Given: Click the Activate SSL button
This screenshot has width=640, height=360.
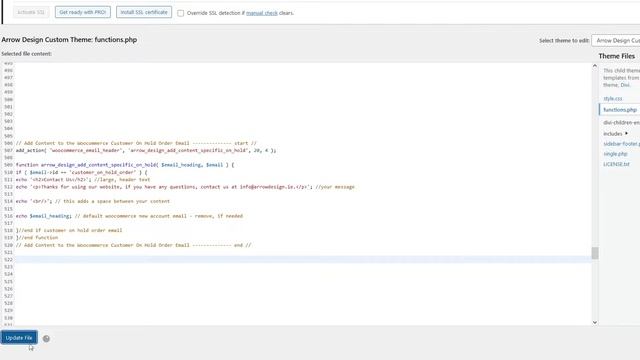Looking at the screenshot, I should [31, 12].
